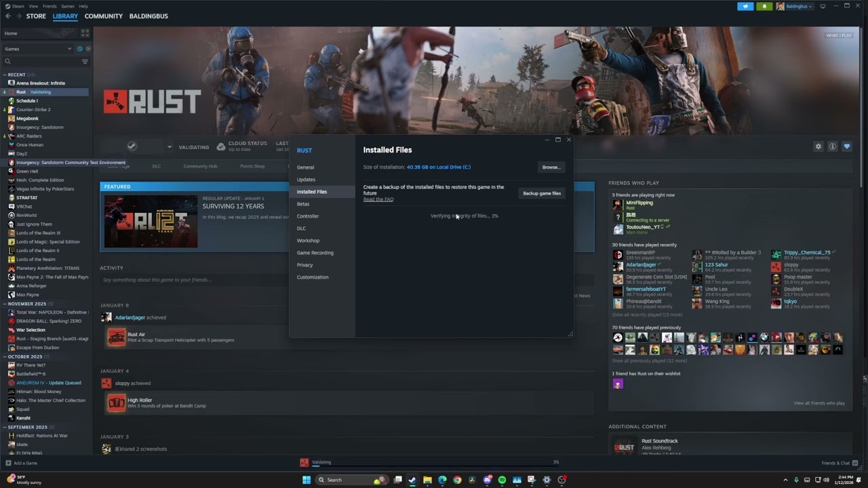868x488 pixels.
Task: Collapse the RECENT games section
Action: tap(5, 75)
